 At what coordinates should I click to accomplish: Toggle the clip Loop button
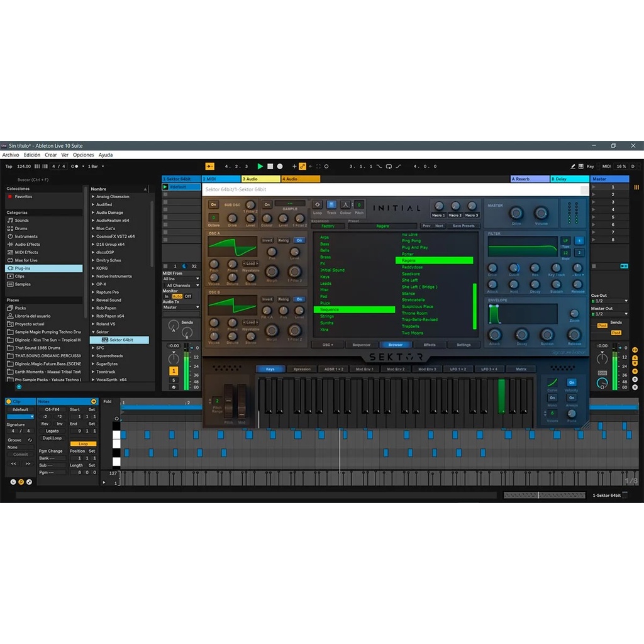(83, 444)
